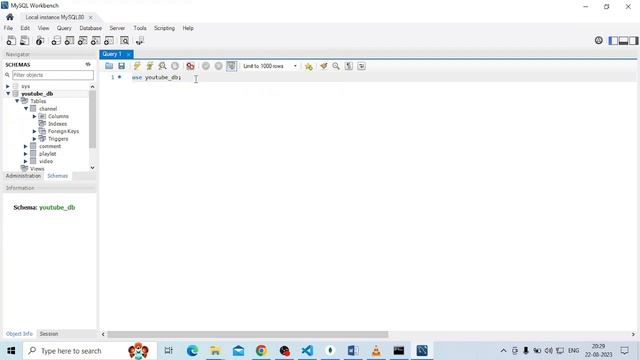Stop query execution icon
Viewport: 640px width, 360px height.
point(175,66)
